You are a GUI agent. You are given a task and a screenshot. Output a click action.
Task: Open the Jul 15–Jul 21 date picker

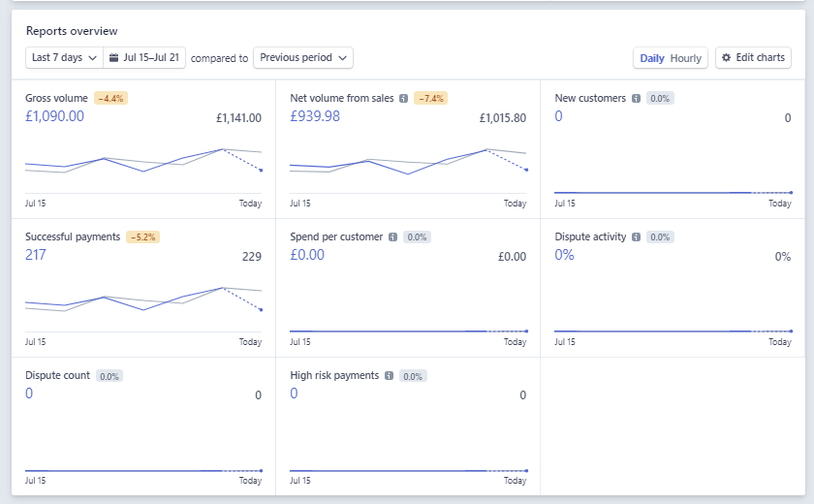[144, 58]
